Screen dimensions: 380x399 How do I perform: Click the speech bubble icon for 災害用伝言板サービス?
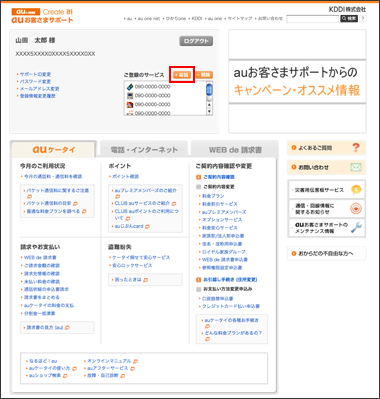(356, 190)
